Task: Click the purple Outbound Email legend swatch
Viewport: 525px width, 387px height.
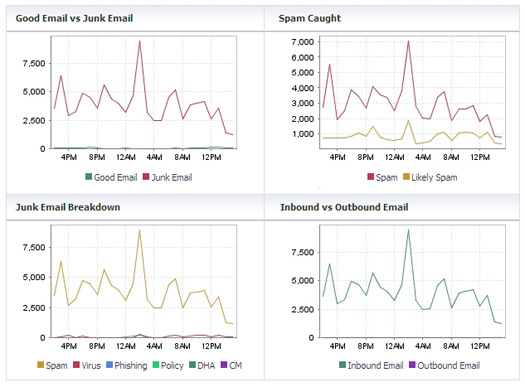Action: 412,365
